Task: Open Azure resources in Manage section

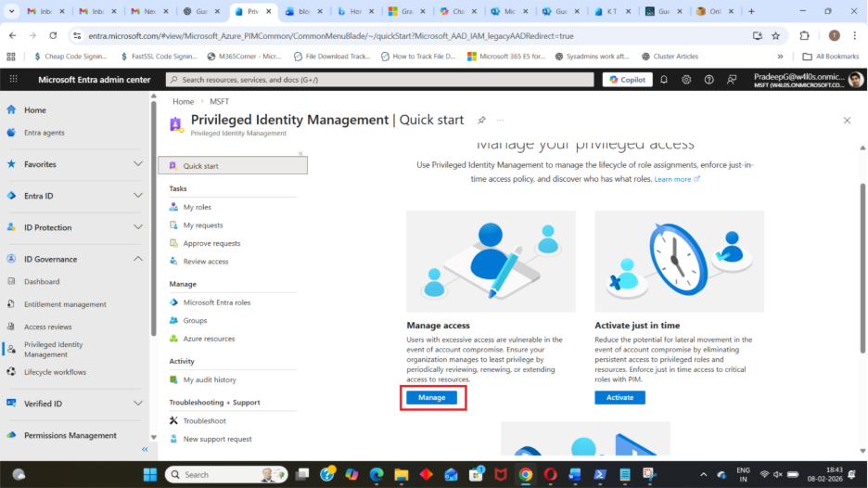Action: (x=209, y=339)
